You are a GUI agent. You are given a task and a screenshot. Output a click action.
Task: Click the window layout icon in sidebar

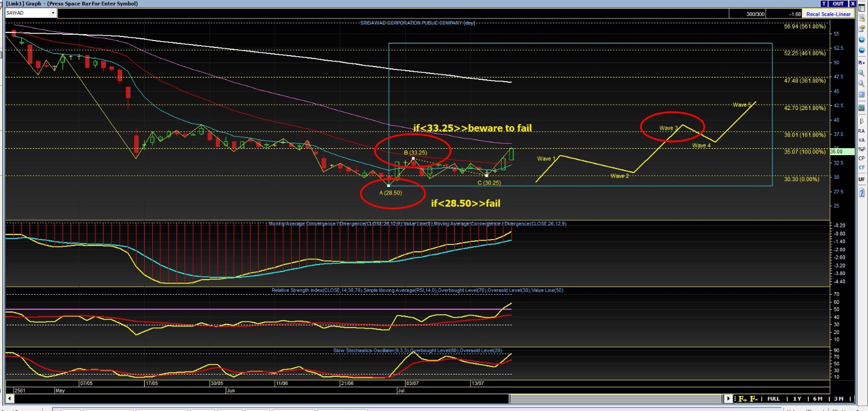[861, 94]
